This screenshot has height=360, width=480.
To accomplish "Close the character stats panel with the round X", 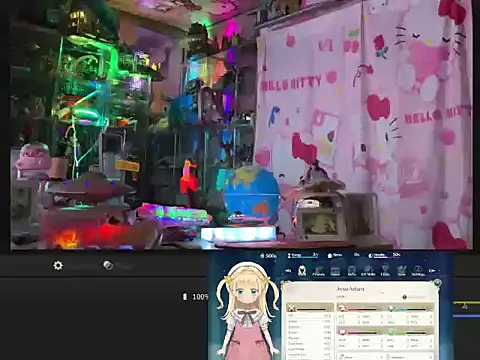I will (x=437, y=284).
